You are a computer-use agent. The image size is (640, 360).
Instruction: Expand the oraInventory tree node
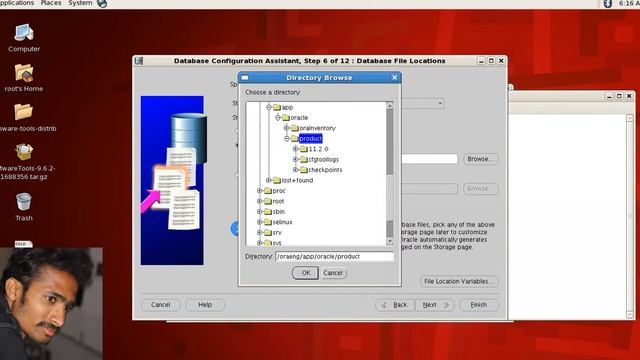pos(287,128)
